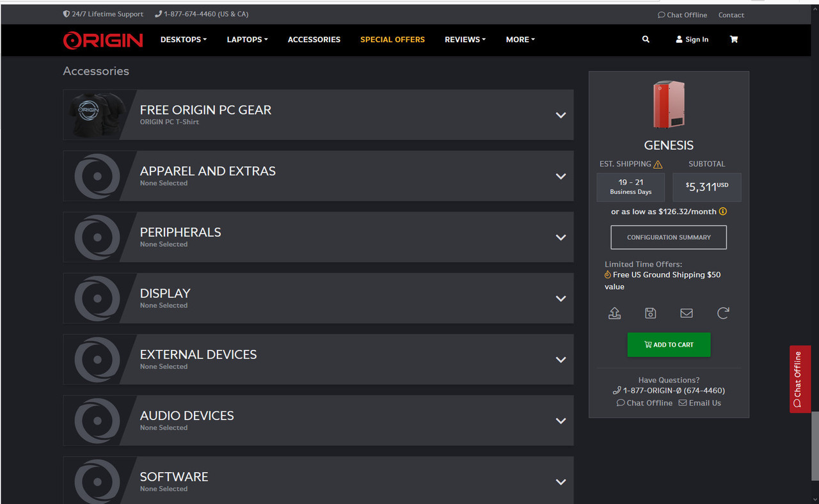The width and height of the screenshot is (819, 504).
Task: Open the Accessories nav item
Action: tap(314, 40)
